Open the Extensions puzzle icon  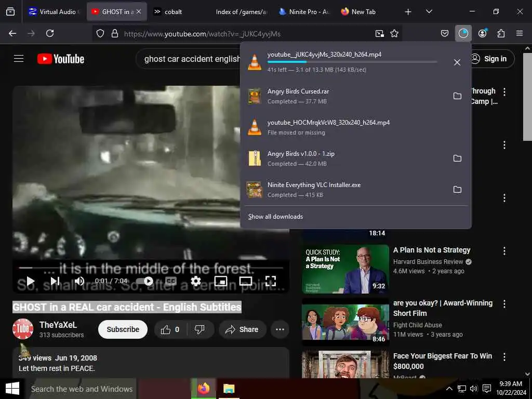(501, 33)
